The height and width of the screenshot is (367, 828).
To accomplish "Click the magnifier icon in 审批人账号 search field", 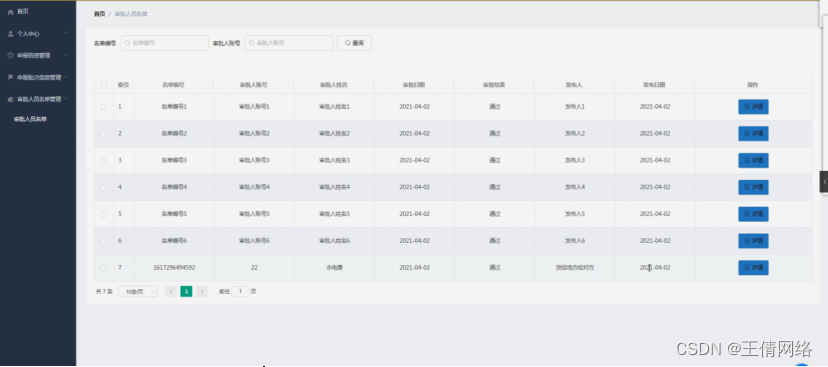I will (251, 43).
